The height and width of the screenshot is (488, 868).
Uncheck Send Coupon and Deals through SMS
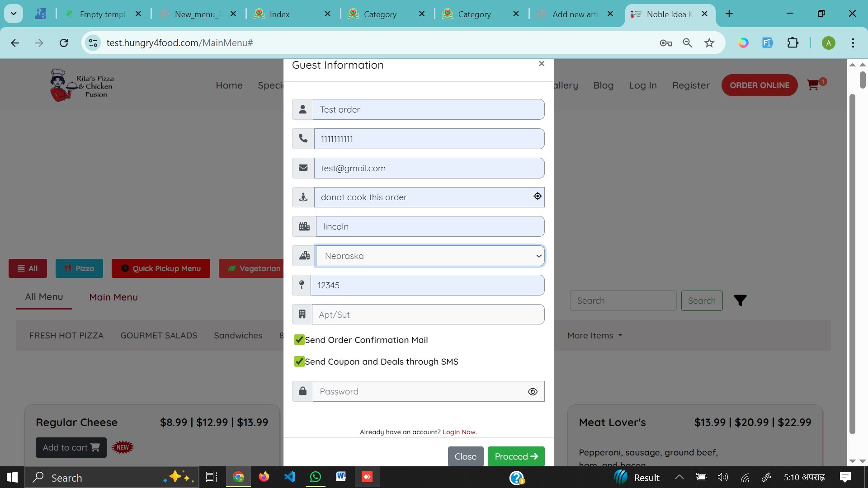click(x=299, y=361)
